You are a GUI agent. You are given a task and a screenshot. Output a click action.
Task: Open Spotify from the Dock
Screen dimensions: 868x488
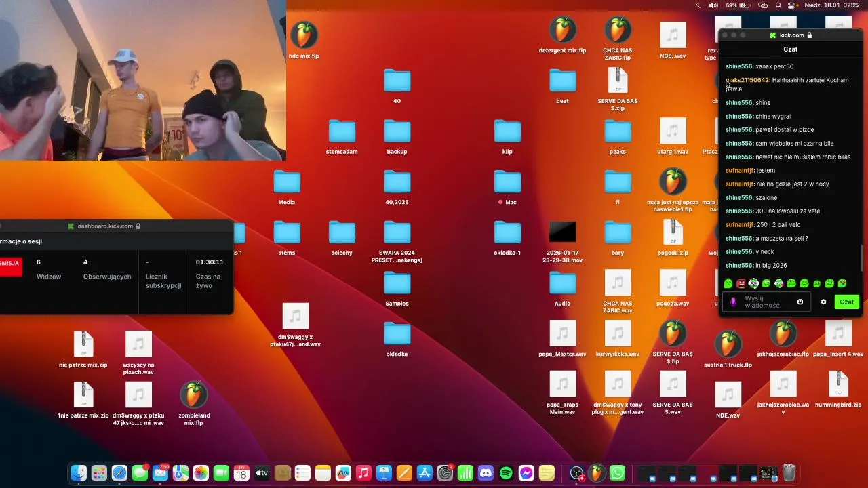pyautogui.click(x=506, y=473)
